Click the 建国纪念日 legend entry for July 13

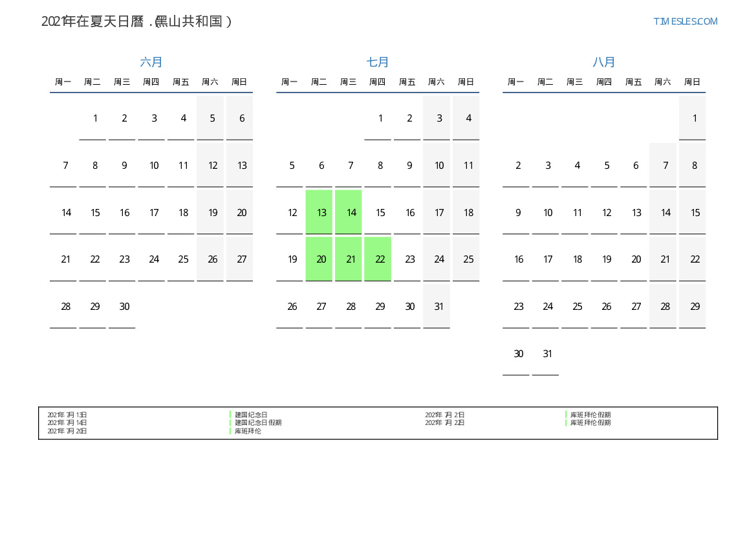[x=251, y=415]
